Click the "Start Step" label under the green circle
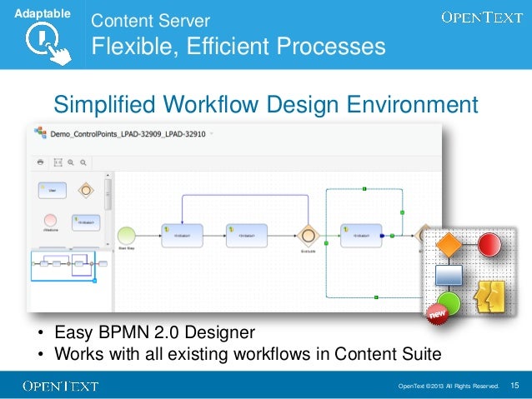The width and height of the screenshot is (532, 399). point(127,248)
